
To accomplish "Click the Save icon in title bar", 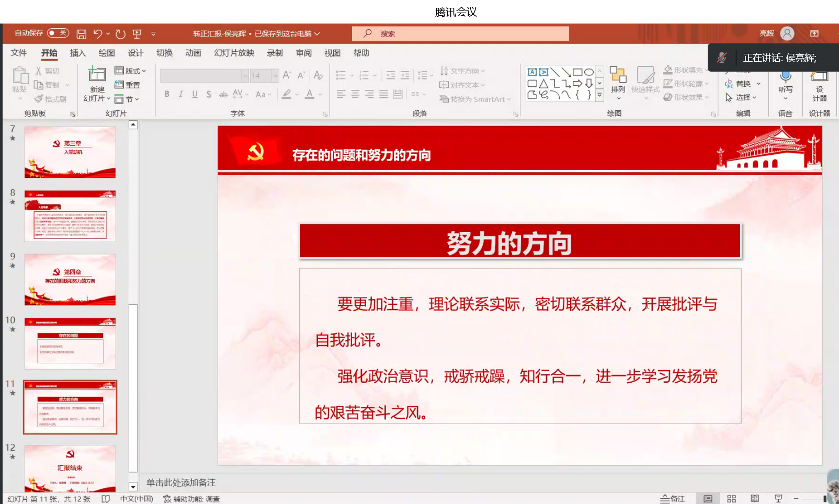I will 81,34.
